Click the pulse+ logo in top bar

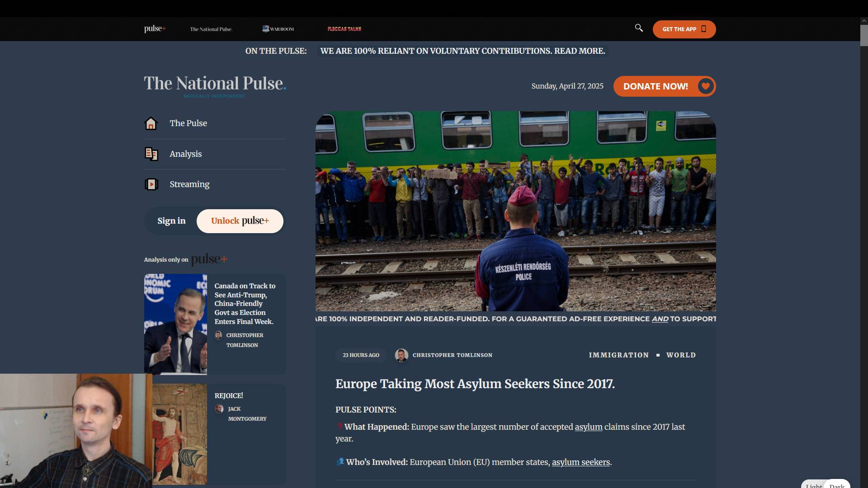pos(155,28)
